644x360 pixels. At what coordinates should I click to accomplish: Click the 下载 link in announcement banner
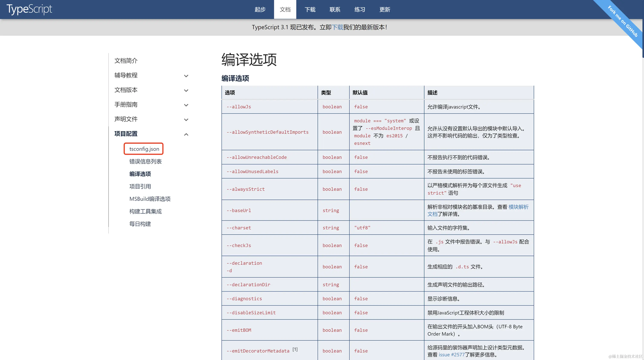coord(338,27)
